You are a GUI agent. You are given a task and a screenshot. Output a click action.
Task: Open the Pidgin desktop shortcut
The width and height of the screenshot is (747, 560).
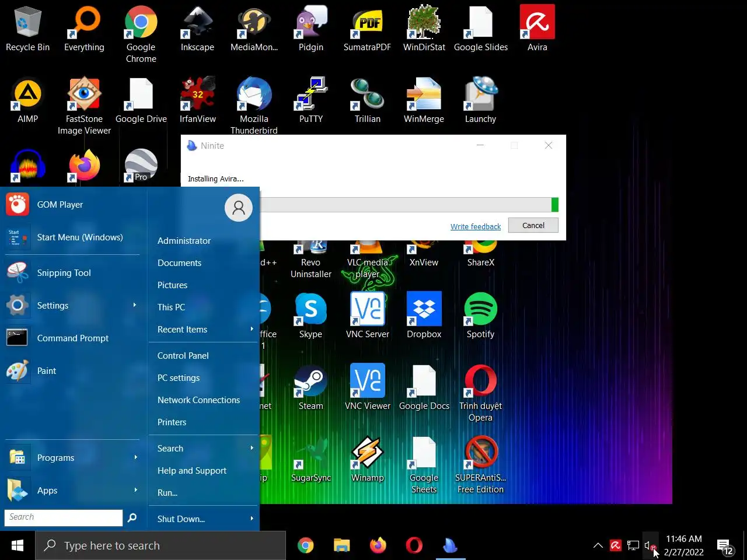coord(310,29)
